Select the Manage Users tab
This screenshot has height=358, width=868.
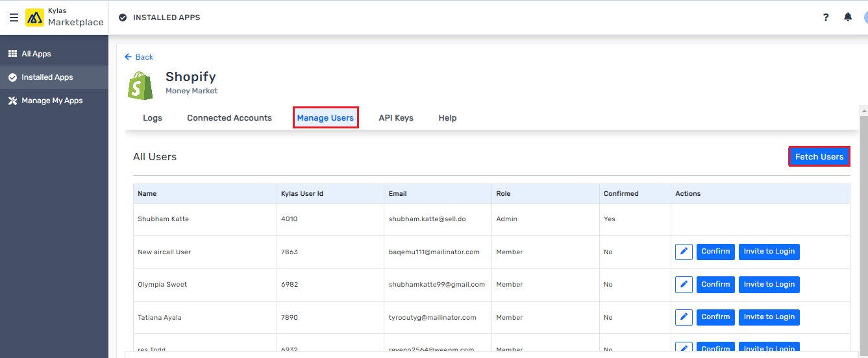click(325, 118)
